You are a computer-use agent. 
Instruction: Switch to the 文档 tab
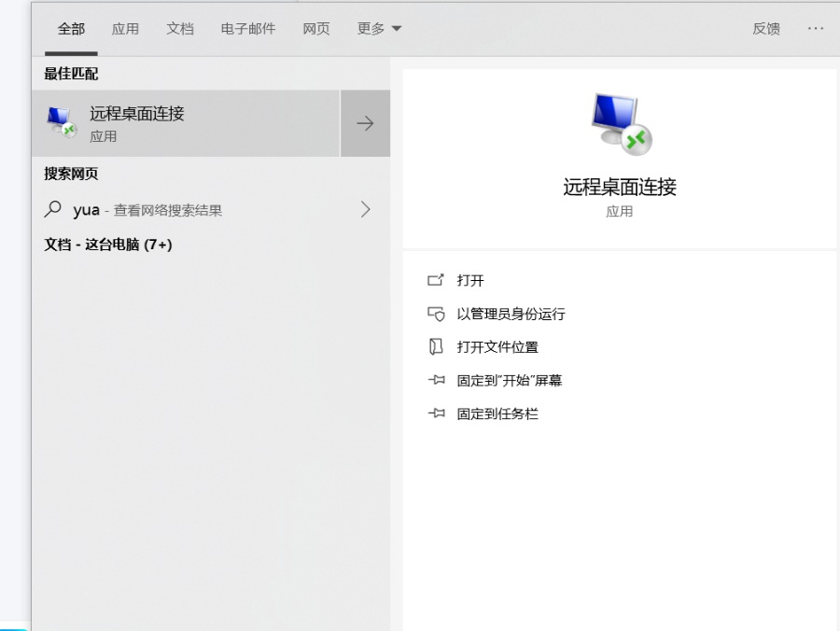coord(179,28)
